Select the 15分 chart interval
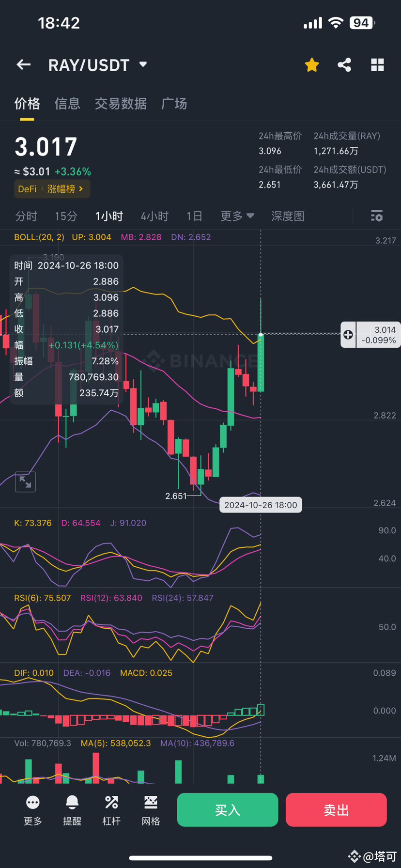 pos(66,216)
